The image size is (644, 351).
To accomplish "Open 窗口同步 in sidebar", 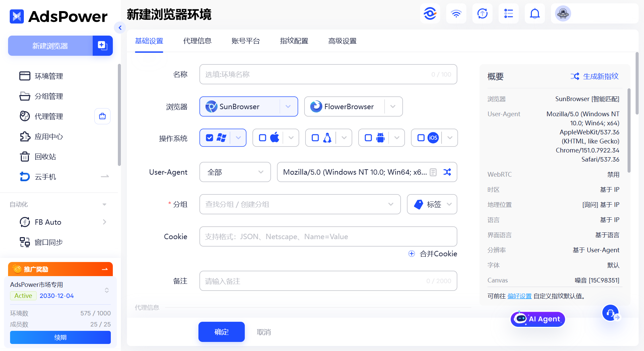I will [x=49, y=242].
